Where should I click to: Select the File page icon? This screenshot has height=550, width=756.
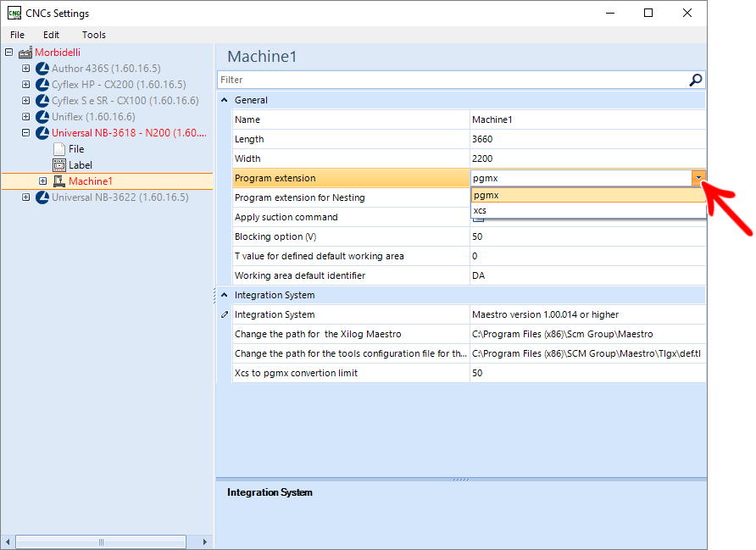(x=59, y=149)
